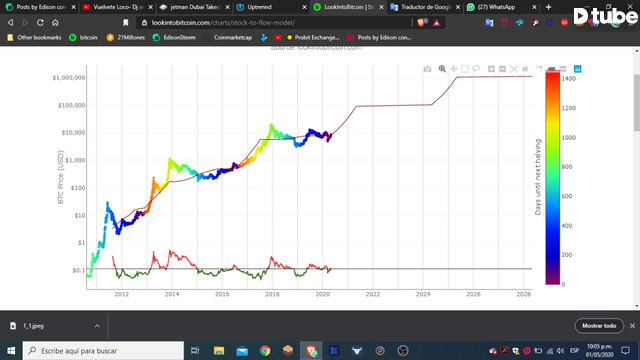
Task: Click the address bar URL
Action: [x=223, y=22]
